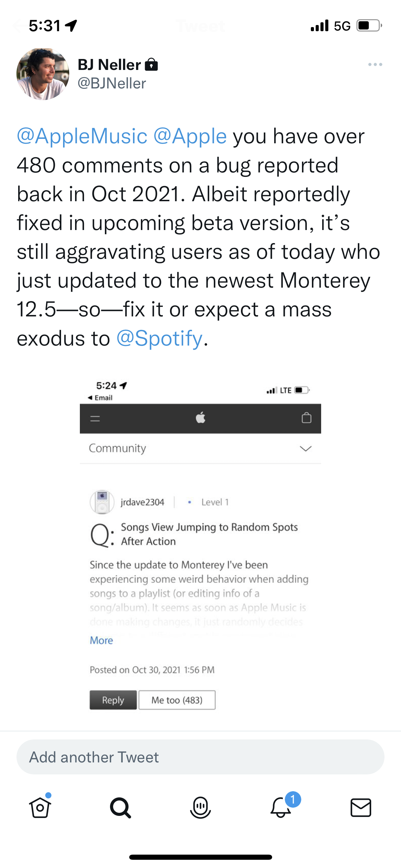Tap the More link to expand post
The width and height of the screenshot is (401, 868).
(x=101, y=640)
